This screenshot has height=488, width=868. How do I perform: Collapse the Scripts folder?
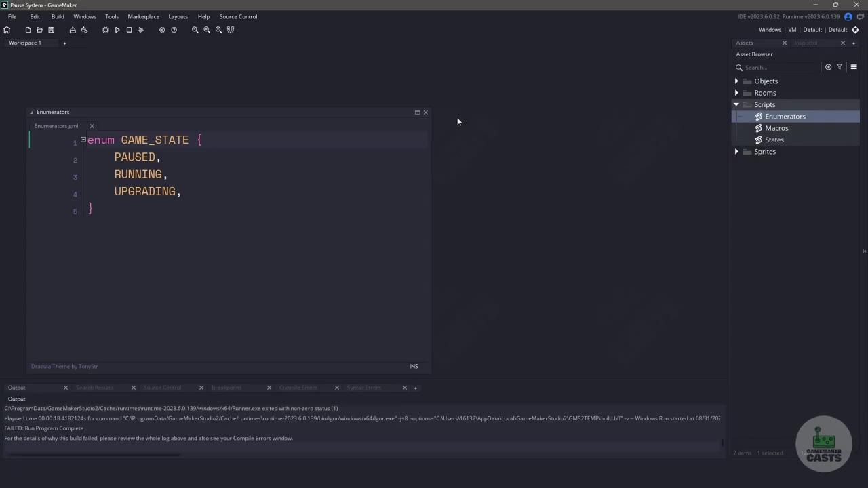[736, 104]
